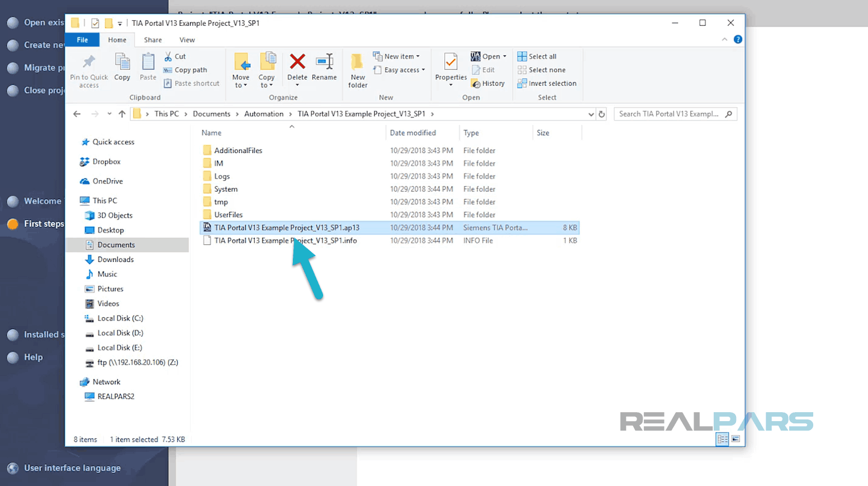Click Copy path in Clipboard group
868x486 pixels.
tap(185, 70)
